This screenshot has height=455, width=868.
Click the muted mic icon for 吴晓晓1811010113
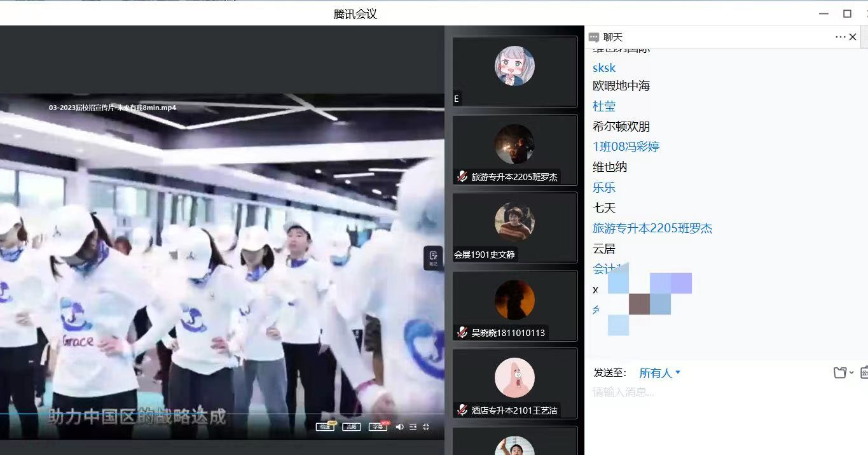tap(462, 332)
